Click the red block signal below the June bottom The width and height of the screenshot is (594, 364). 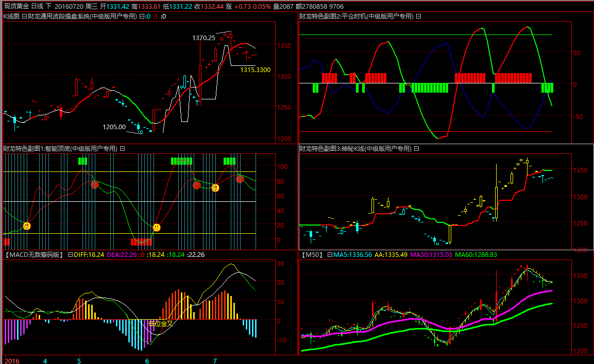142,241
